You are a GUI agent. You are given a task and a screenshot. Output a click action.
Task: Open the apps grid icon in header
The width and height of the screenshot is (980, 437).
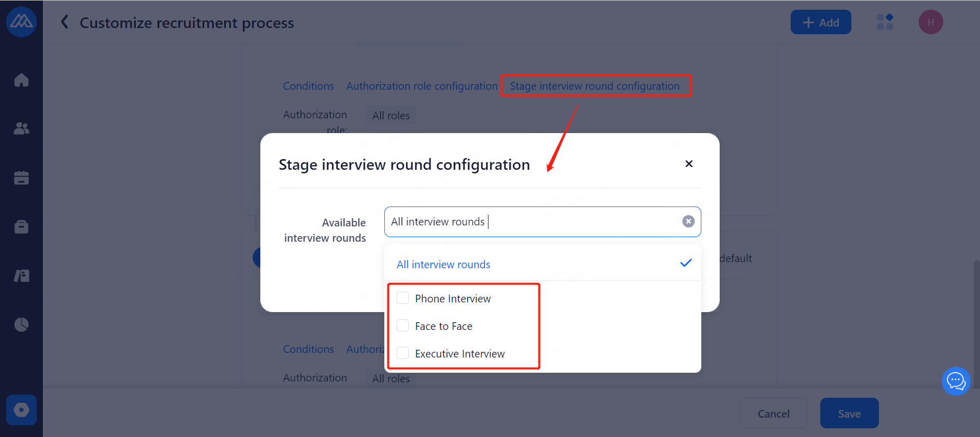pyautogui.click(x=885, y=22)
